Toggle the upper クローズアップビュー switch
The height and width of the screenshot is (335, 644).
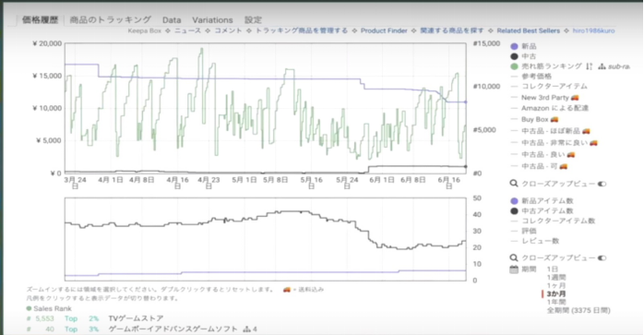tap(602, 184)
